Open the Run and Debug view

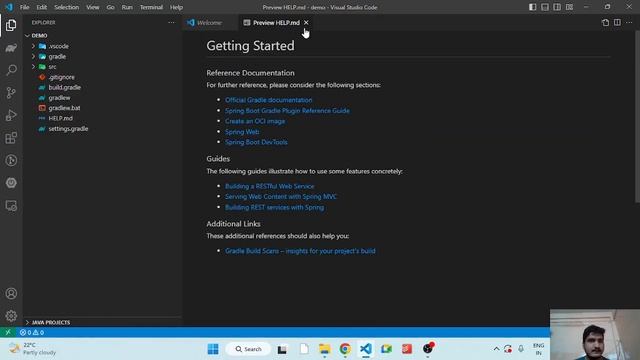click(x=11, y=115)
